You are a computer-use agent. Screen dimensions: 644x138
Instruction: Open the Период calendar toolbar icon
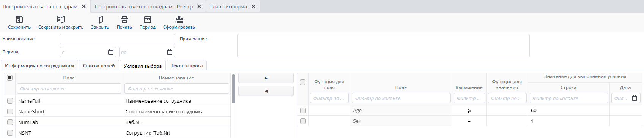[148, 19]
